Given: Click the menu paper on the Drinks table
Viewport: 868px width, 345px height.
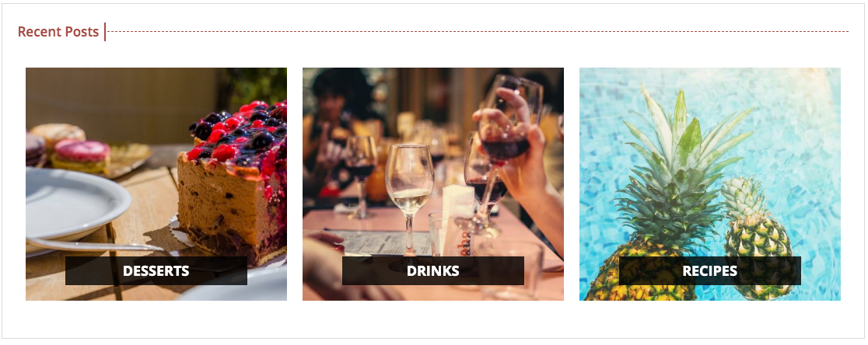Looking at the screenshot, I should [x=387, y=242].
